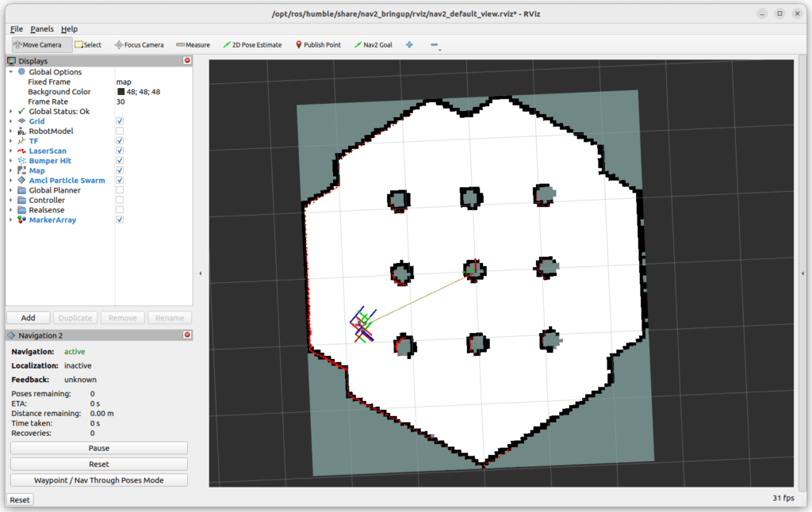This screenshot has width=812, height=512.
Task: Click the Pause navigation button
Action: 99,448
